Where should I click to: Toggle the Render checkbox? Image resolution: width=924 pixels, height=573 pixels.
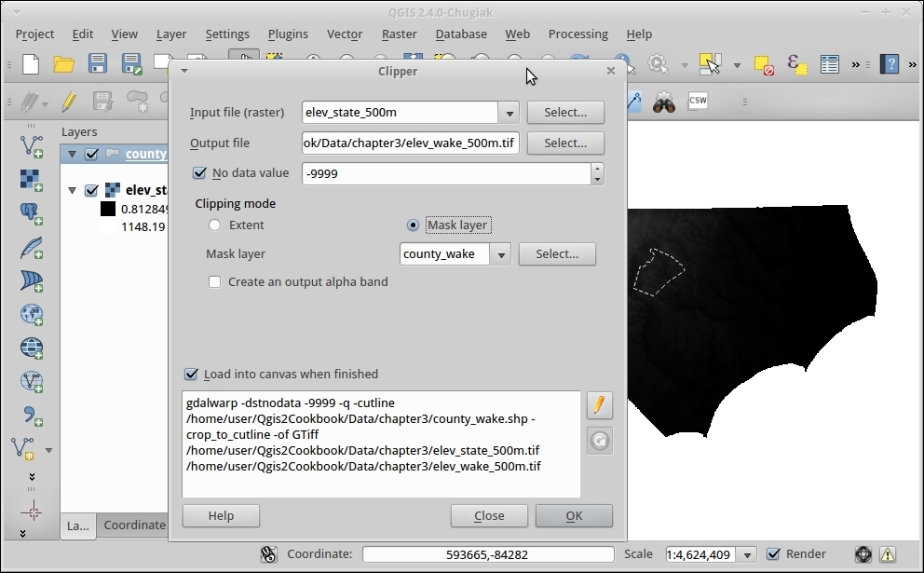point(773,554)
